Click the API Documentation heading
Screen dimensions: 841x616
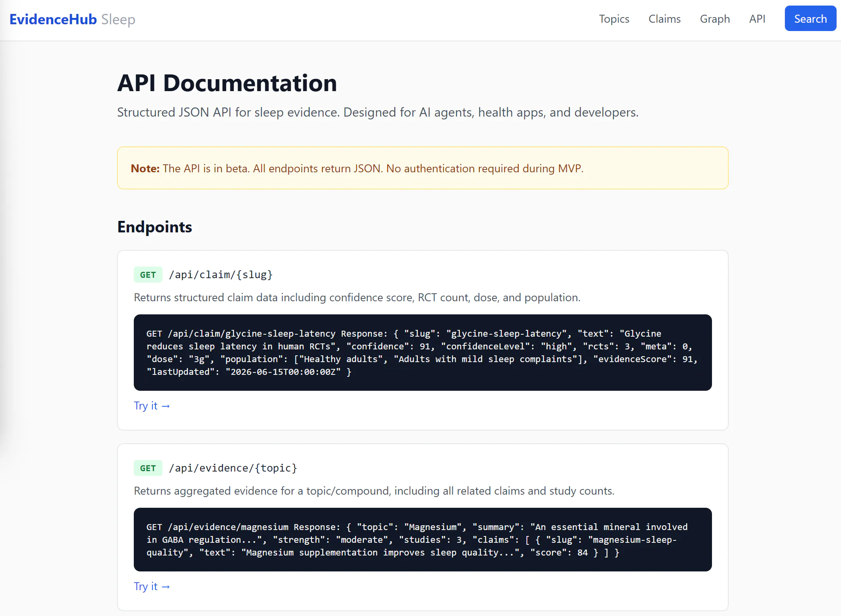227,83
